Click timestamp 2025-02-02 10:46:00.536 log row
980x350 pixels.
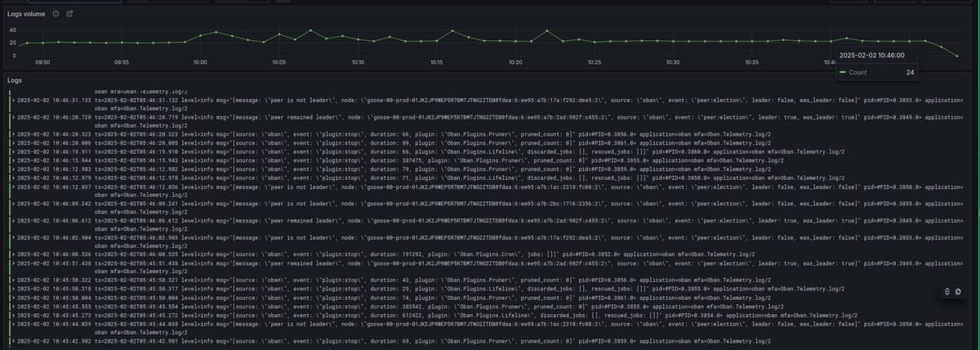click(56, 254)
